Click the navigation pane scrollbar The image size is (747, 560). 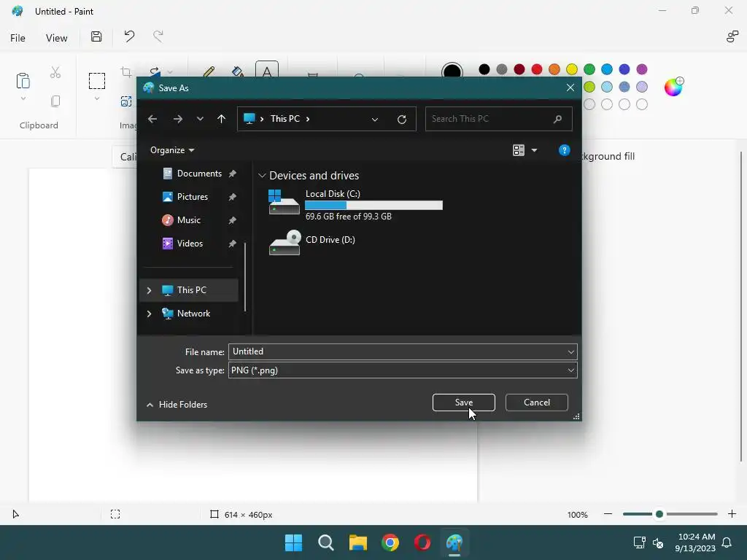pos(245,277)
